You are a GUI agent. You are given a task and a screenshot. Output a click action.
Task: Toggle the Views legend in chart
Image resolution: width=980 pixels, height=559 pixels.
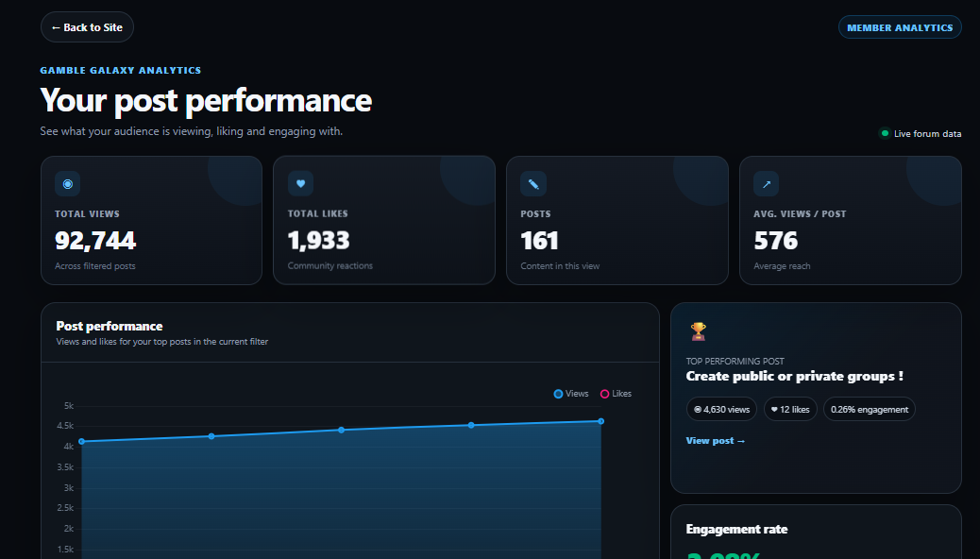(571, 394)
